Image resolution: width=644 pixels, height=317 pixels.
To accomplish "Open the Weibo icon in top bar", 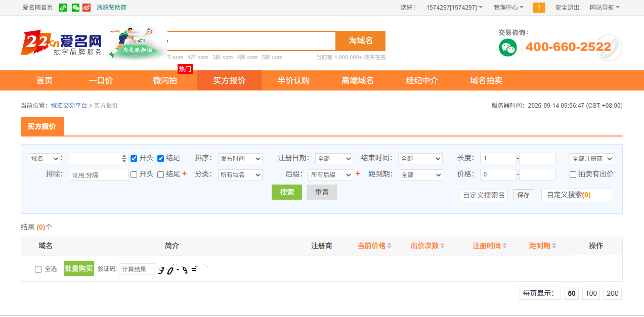I will pyautogui.click(x=87, y=8).
